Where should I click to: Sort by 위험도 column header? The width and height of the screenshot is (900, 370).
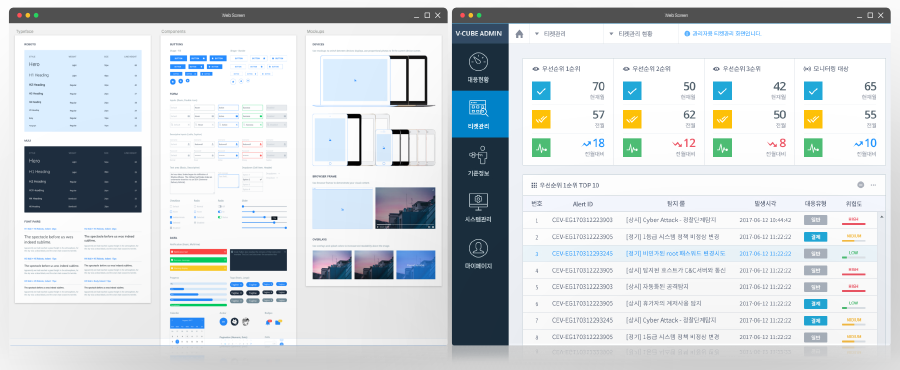[854, 204]
